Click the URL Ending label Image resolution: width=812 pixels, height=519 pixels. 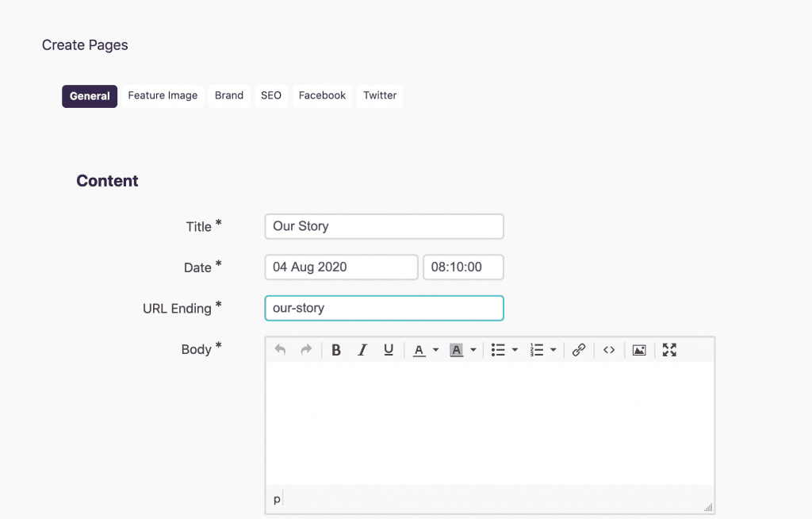coord(177,309)
